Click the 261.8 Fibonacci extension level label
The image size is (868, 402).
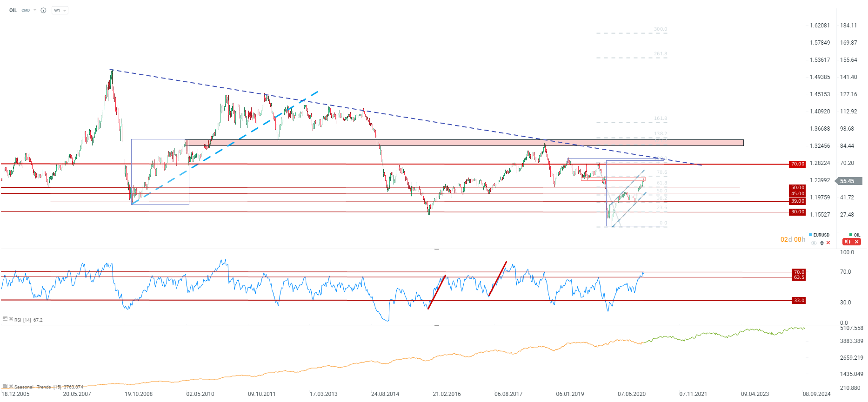click(661, 54)
